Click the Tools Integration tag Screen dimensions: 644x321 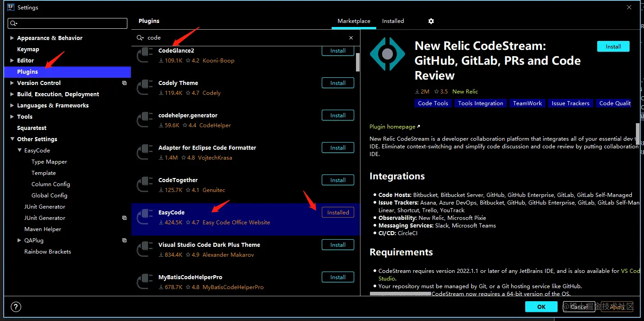481,103
